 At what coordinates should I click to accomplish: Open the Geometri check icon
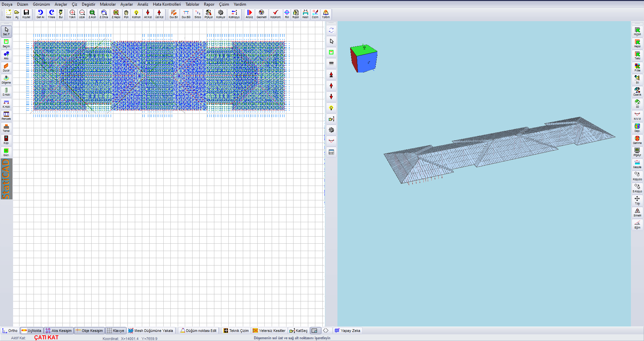pyautogui.click(x=261, y=14)
